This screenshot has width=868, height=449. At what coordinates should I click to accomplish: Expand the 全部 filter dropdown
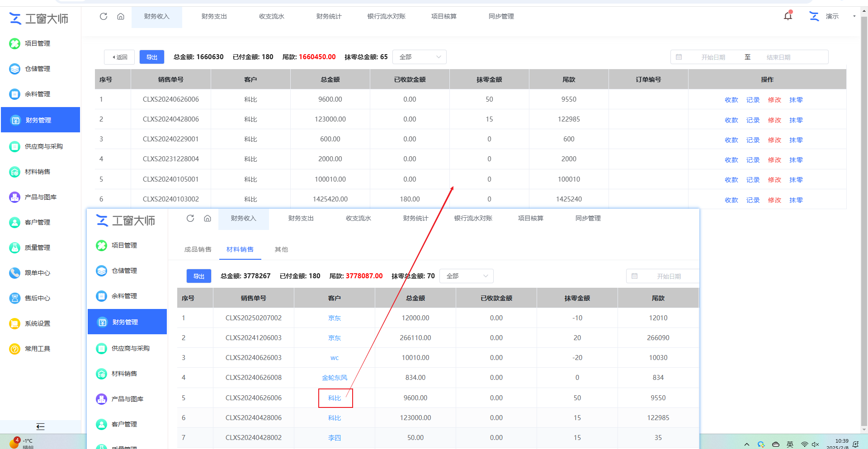point(419,57)
